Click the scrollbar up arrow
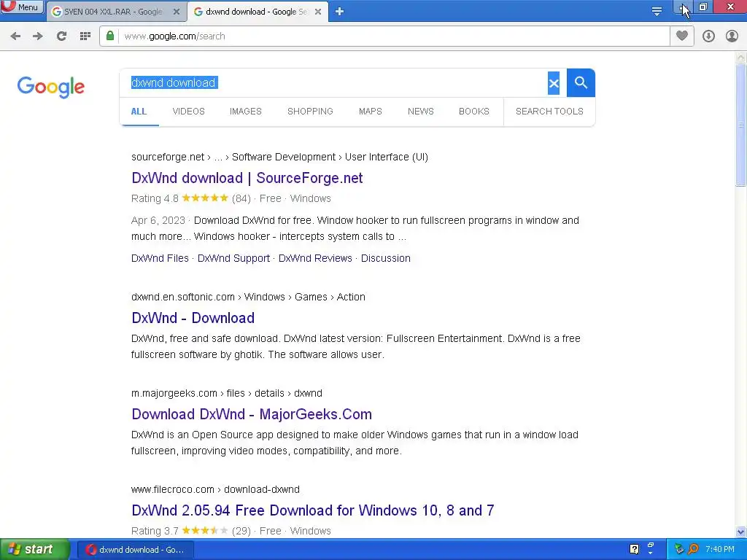The width and height of the screenshot is (747, 560). [x=740, y=58]
